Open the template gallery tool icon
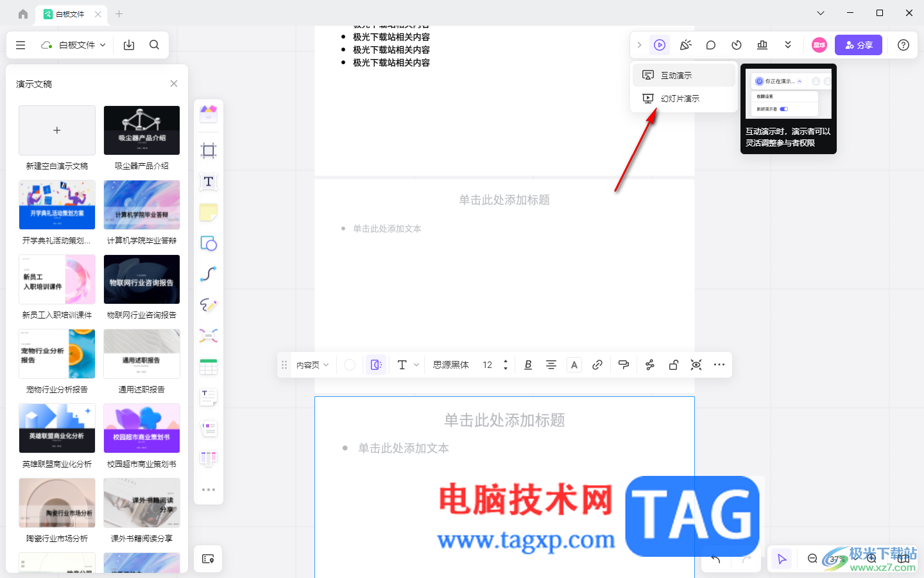The height and width of the screenshot is (578, 924). (x=209, y=114)
